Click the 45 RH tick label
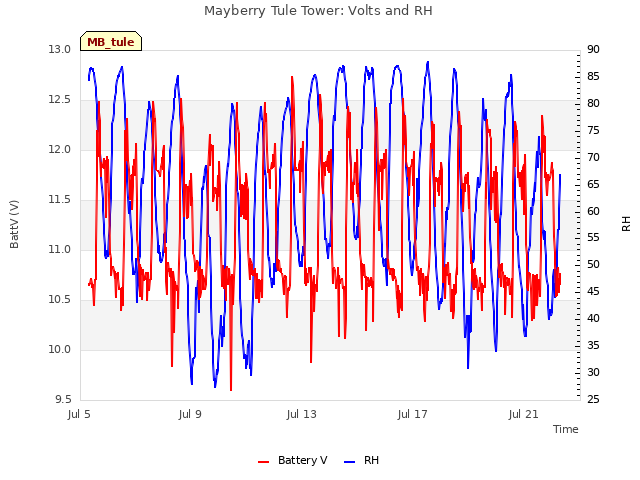640x480 pixels. pyautogui.click(x=593, y=291)
